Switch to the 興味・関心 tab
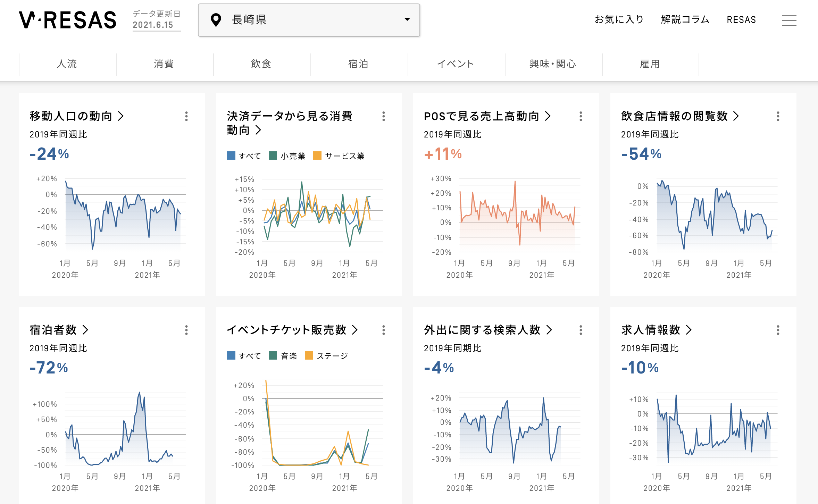Image resolution: width=818 pixels, height=504 pixels. [x=553, y=64]
